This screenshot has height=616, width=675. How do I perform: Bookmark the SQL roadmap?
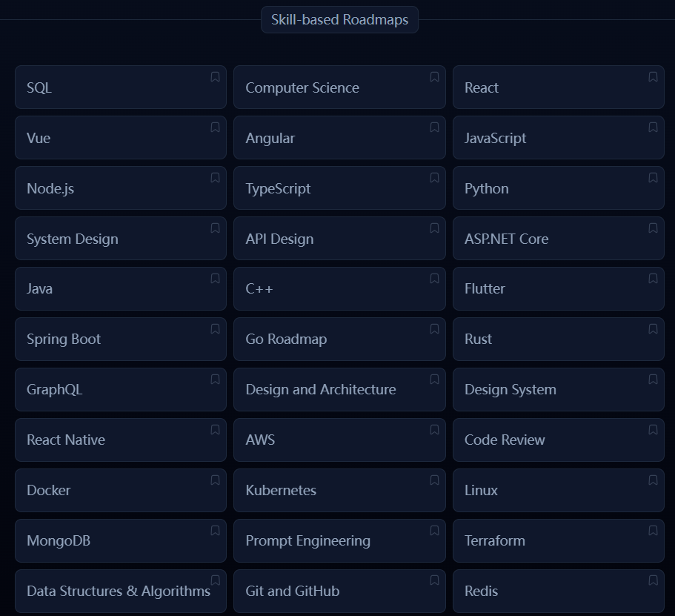coord(215,76)
